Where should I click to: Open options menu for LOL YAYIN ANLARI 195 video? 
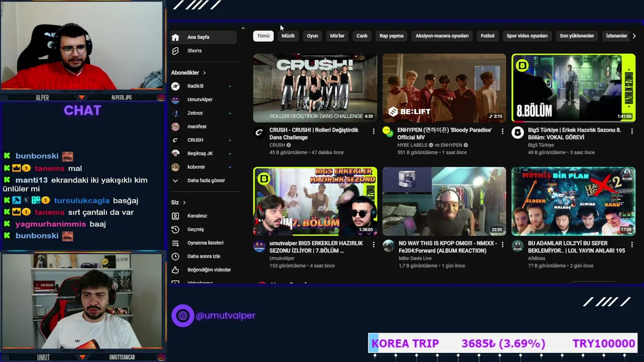[x=631, y=244]
